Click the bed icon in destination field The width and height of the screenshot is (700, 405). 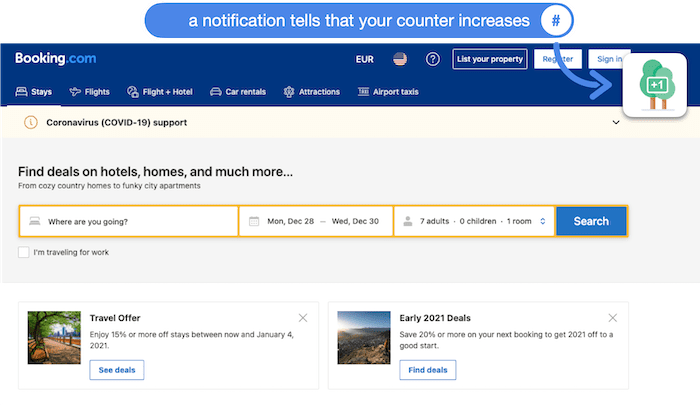pyautogui.click(x=34, y=221)
